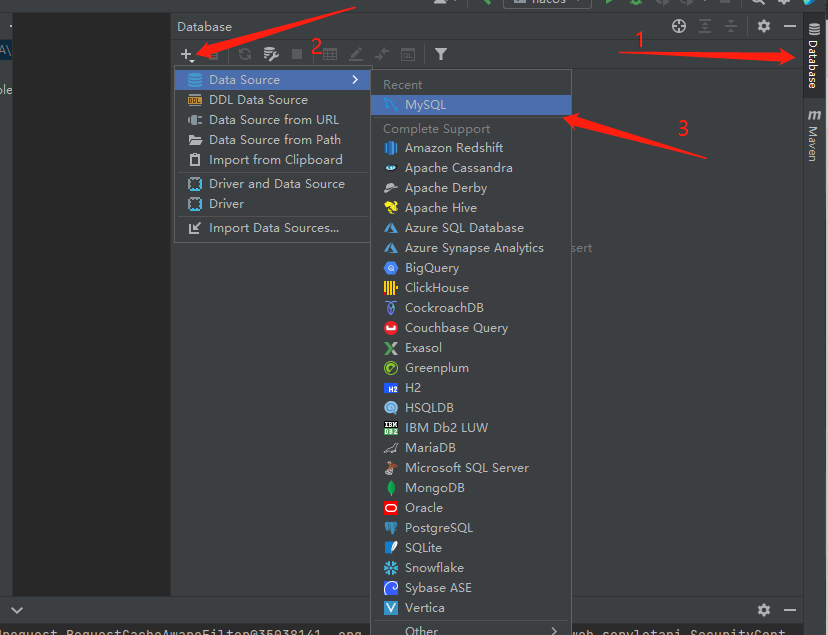Click the Filter funnel icon

[441, 54]
